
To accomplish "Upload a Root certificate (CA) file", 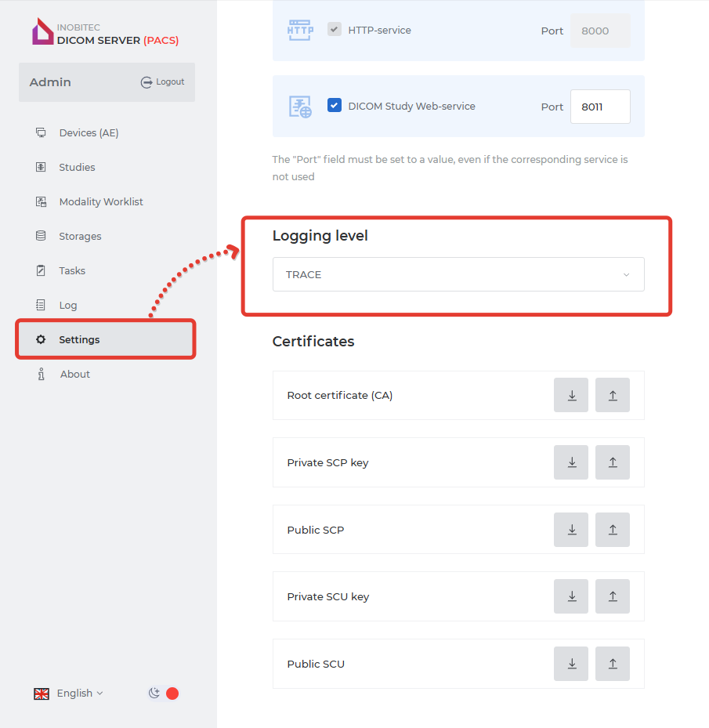I will (x=612, y=396).
